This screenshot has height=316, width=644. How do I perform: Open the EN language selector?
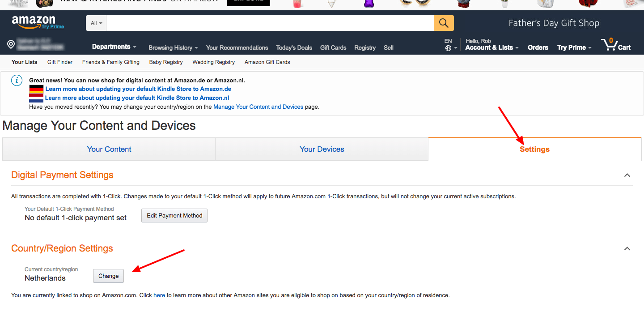tap(450, 44)
